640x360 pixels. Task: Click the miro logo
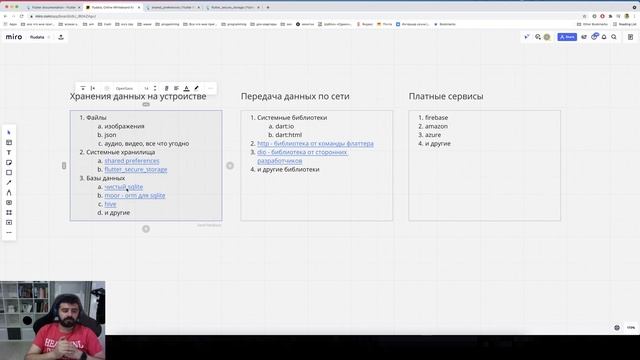pyautogui.click(x=14, y=37)
